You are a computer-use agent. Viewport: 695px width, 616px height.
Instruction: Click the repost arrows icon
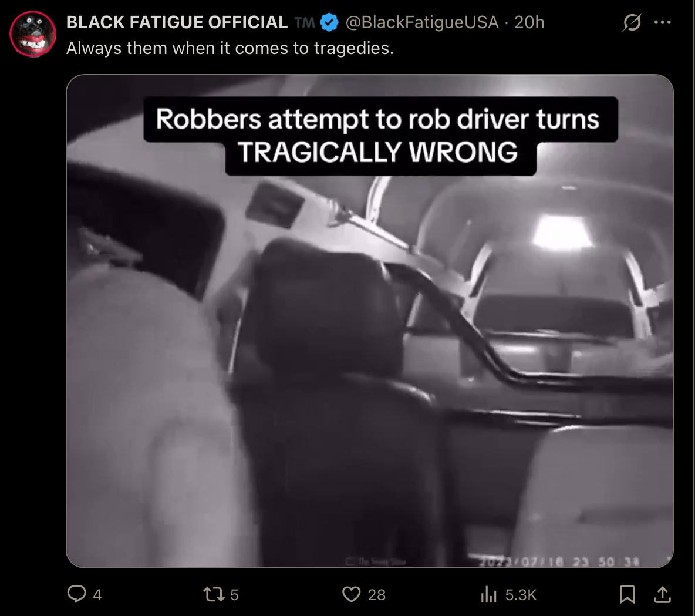pyautogui.click(x=214, y=594)
